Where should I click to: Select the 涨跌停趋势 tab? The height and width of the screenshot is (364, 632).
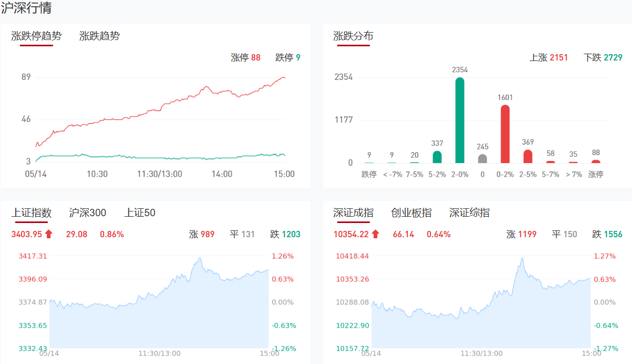pos(36,36)
